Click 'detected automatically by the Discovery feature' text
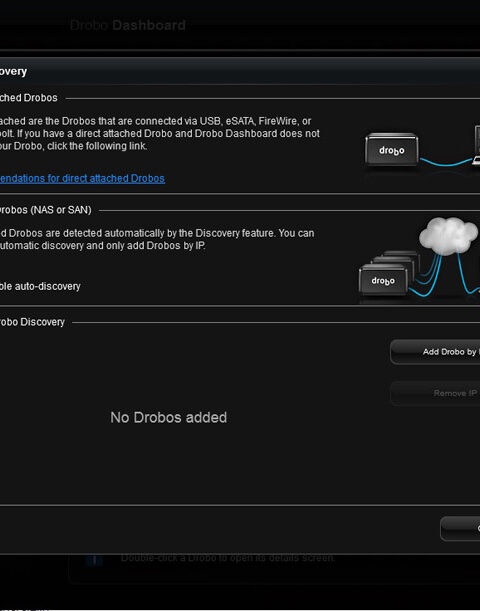 click(169, 233)
